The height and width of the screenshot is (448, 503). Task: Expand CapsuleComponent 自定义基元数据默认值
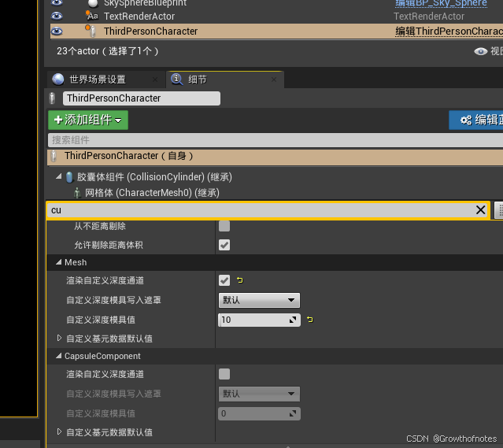click(x=59, y=431)
